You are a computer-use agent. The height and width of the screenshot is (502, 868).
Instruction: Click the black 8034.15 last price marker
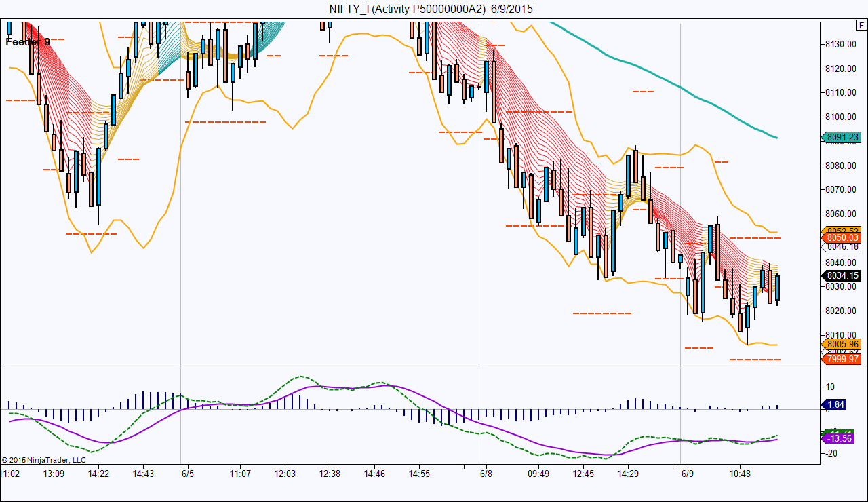pyautogui.click(x=841, y=275)
